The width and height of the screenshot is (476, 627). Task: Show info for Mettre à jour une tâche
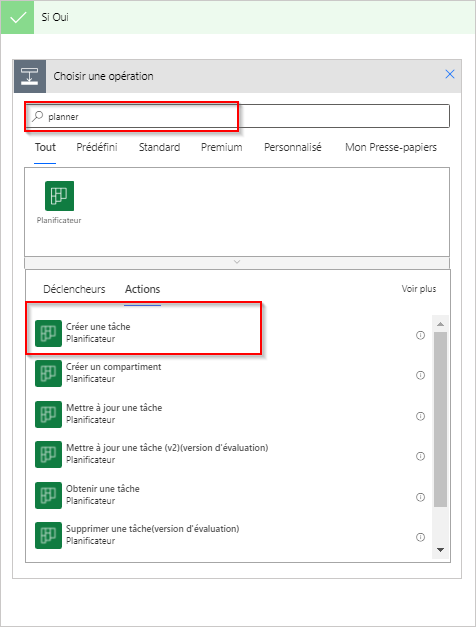coord(420,416)
